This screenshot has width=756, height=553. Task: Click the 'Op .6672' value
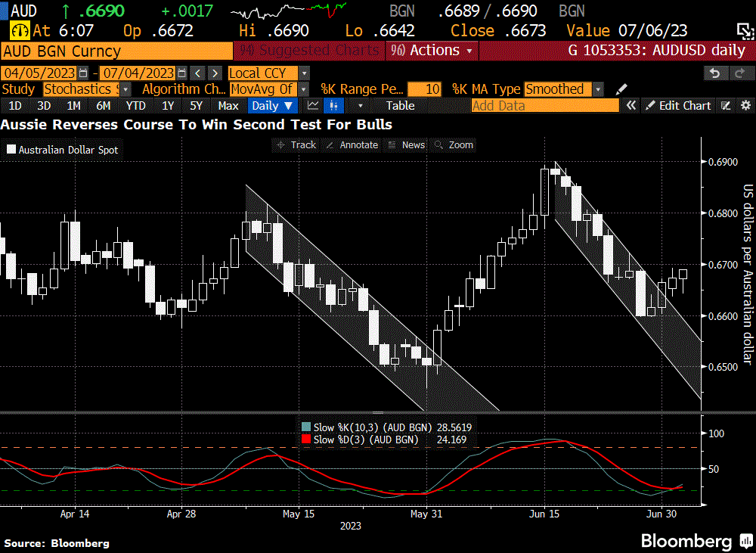tap(158, 31)
